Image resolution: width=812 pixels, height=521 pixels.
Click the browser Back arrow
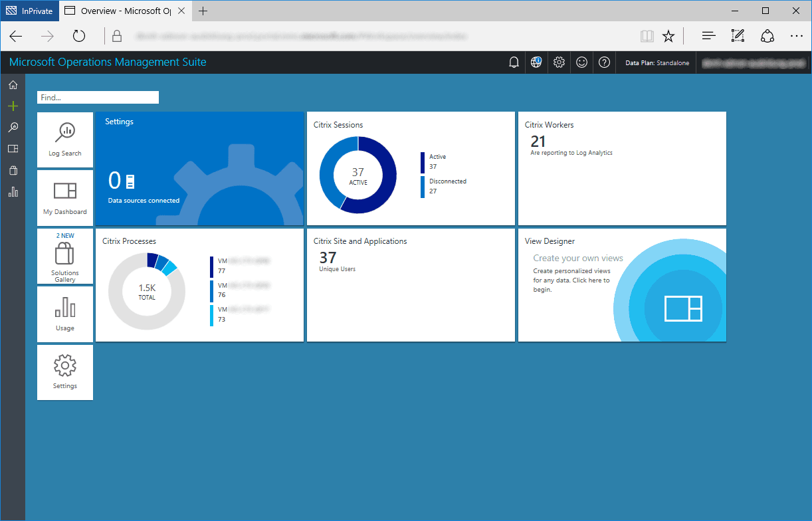pos(16,36)
